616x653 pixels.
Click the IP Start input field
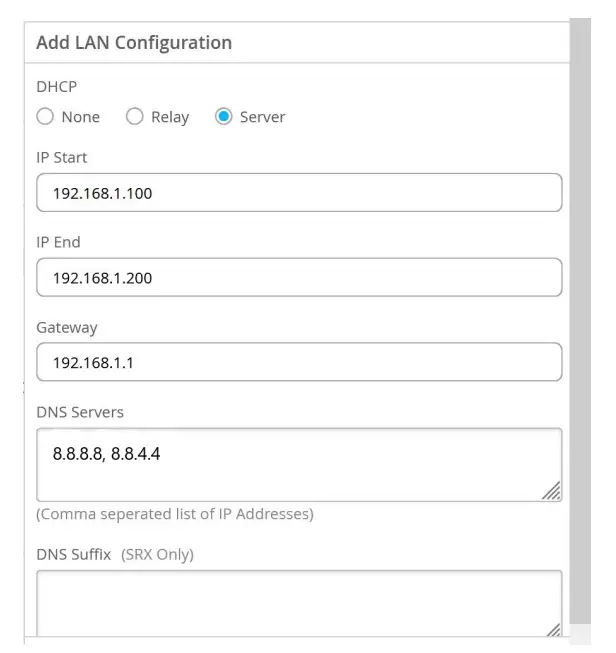click(298, 193)
